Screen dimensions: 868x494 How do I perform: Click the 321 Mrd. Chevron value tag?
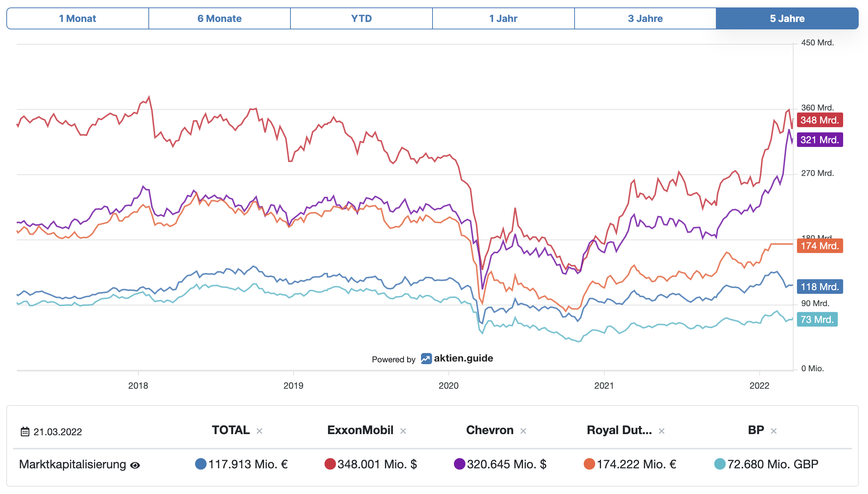820,140
